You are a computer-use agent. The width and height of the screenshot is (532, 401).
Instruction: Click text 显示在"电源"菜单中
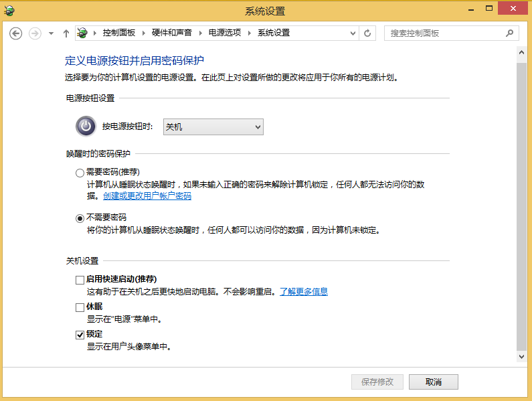124,319
